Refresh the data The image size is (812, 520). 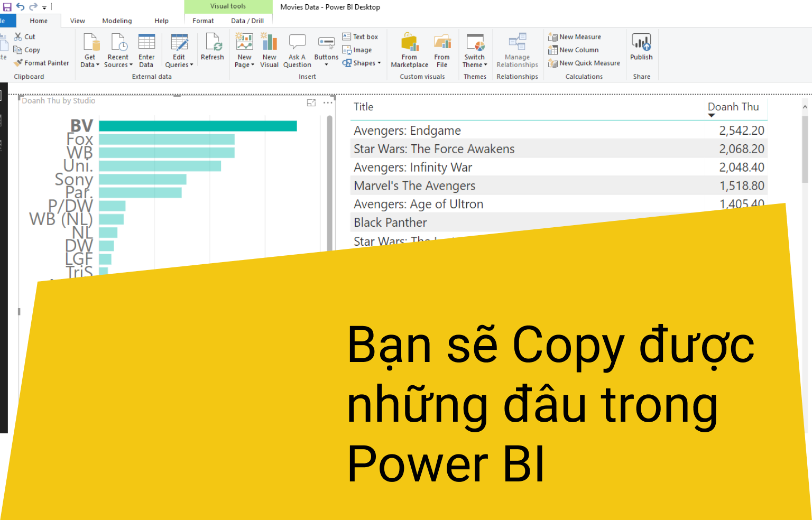(213, 47)
